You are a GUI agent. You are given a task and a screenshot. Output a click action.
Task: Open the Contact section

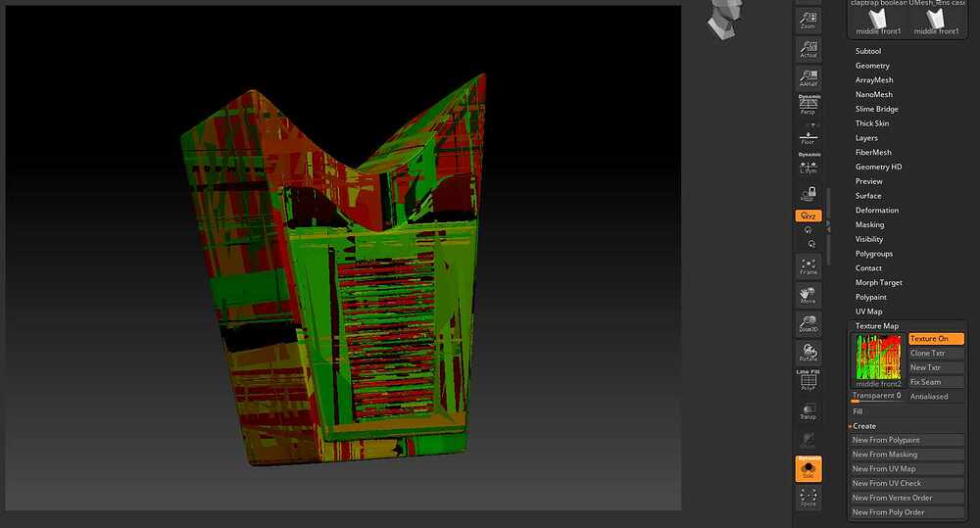coord(868,268)
